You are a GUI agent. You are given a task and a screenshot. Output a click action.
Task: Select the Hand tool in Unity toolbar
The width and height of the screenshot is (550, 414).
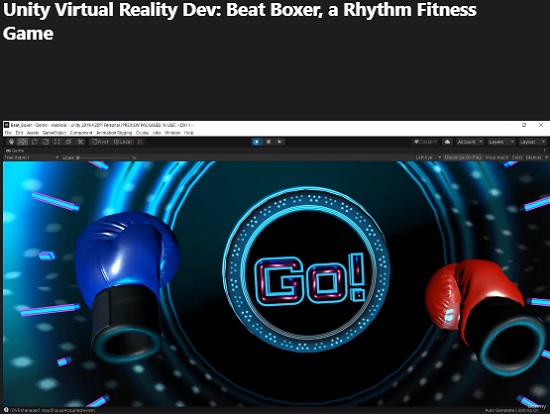click(12, 142)
